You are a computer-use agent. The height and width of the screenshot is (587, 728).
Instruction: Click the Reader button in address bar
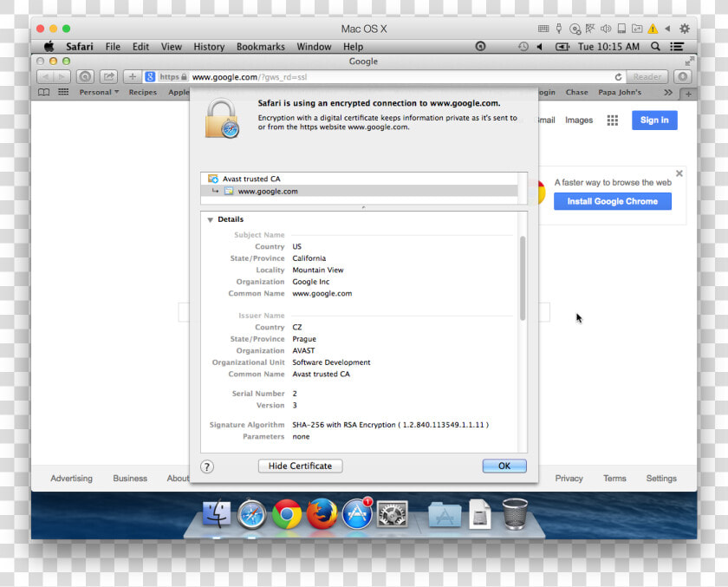pyautogui.click(x=647, y=76)
